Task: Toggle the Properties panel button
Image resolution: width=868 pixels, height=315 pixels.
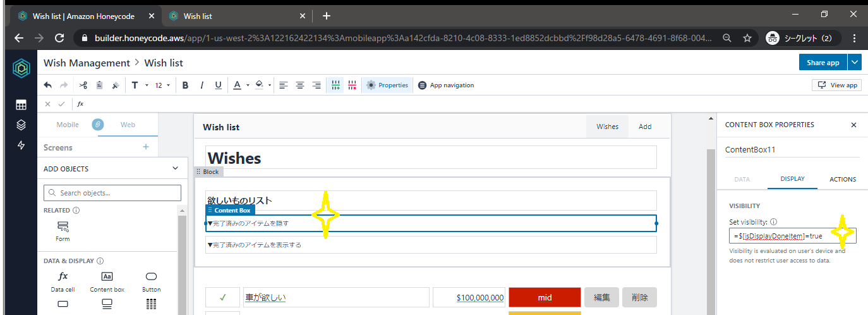Action: [x=387, y=85]
